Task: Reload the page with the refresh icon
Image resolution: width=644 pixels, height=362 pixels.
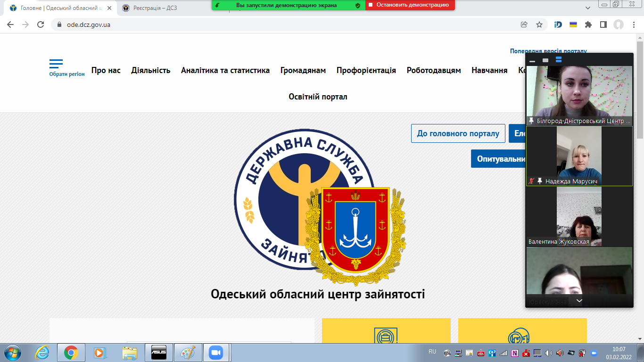Action: pyautogui.click(x=41, y=25)
